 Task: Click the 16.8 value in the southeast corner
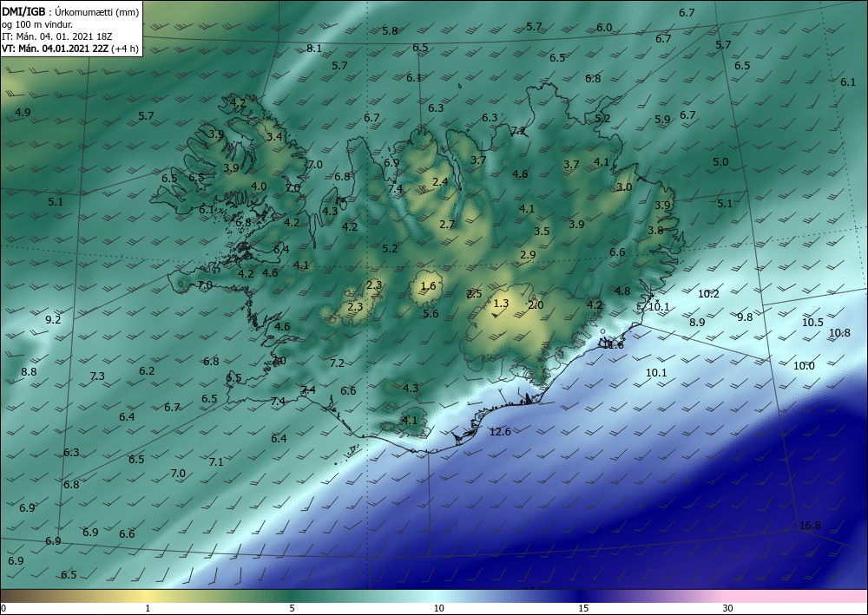[x=810, y=526]
